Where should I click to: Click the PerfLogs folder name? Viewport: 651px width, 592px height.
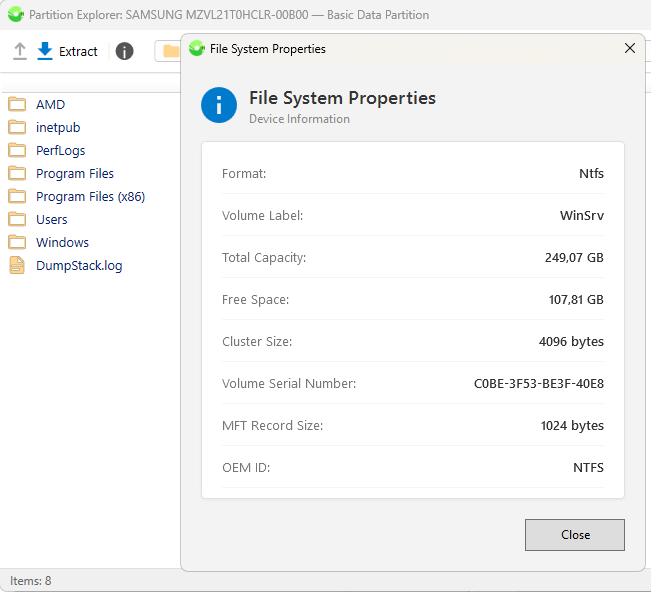(x=61, y=151)
